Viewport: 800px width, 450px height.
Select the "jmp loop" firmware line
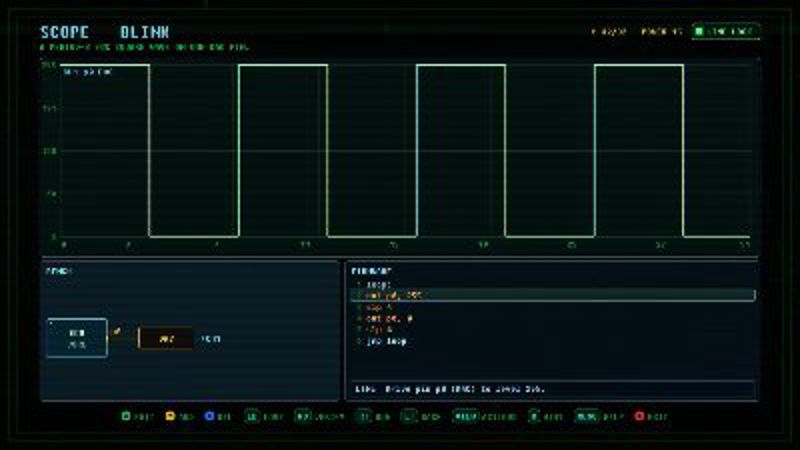click(x=386, y=341)
